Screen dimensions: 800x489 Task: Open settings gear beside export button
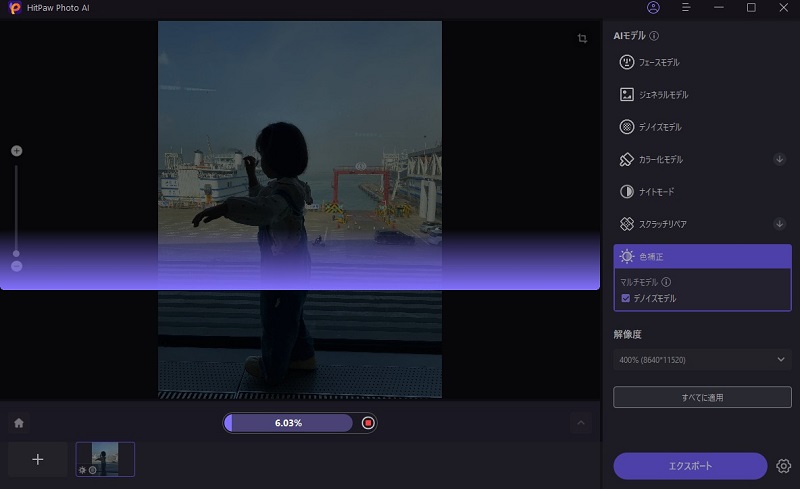[x=783, y=466]
